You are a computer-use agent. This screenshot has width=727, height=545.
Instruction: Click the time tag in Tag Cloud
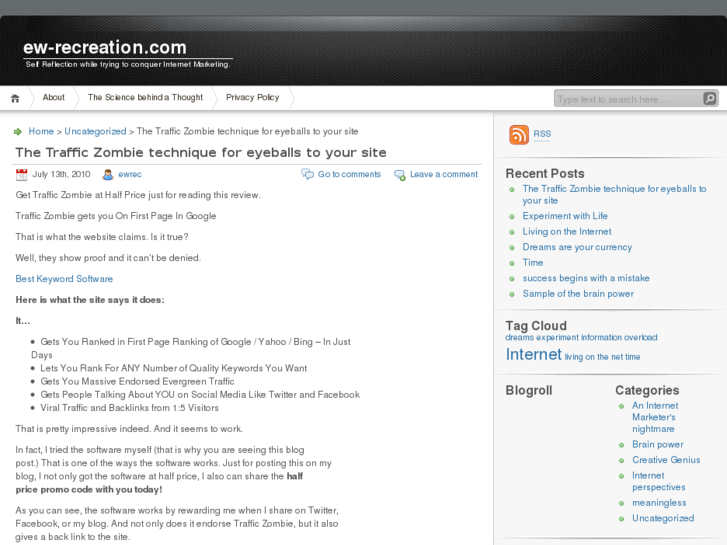click(632, 357)
